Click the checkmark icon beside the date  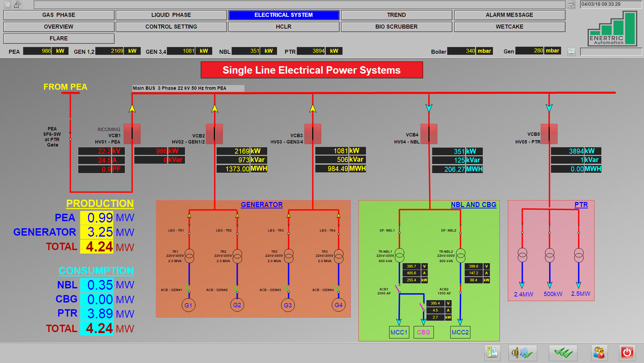[x=571, y=4]
